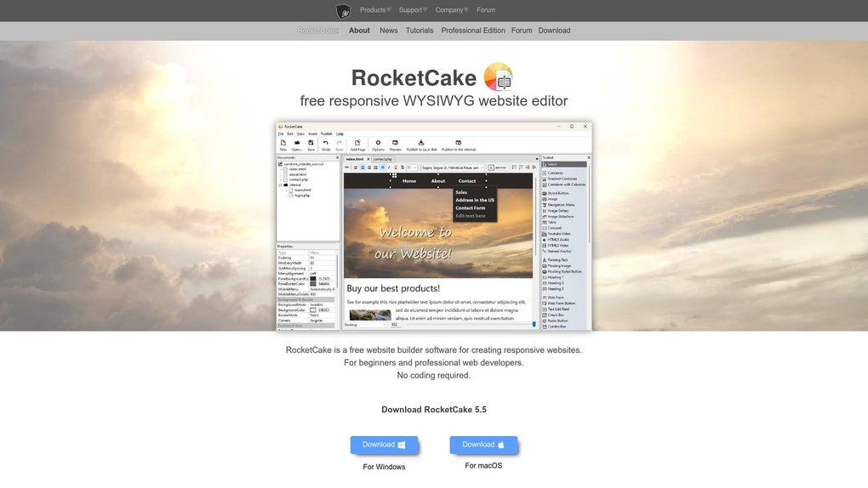Image resolution: width=868 pixels, height=488 pixels.
Task: Switch to the contact.php editor tab in screenshot
Action: (x=383, y=159)
